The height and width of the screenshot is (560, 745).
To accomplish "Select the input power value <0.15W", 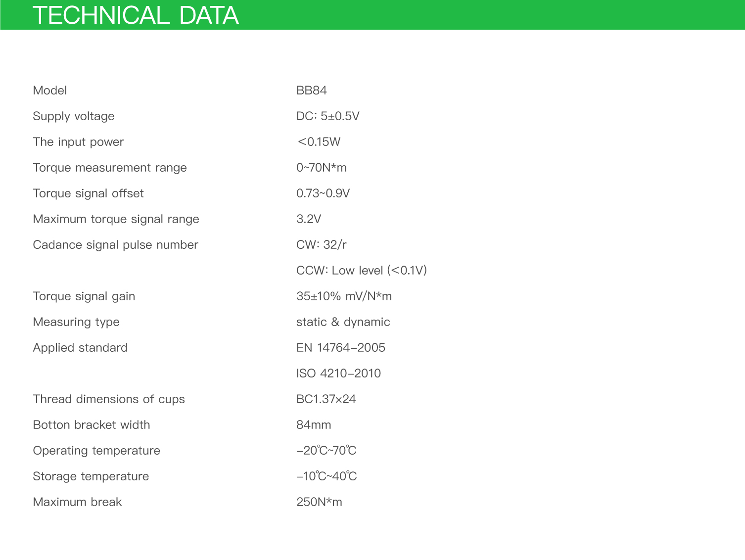I will 319,142.
